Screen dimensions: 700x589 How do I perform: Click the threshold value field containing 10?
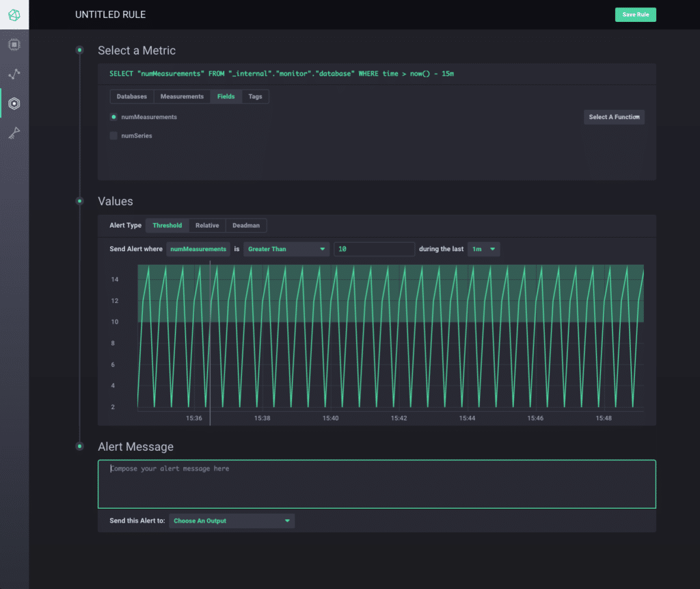(x=374, y=249)
